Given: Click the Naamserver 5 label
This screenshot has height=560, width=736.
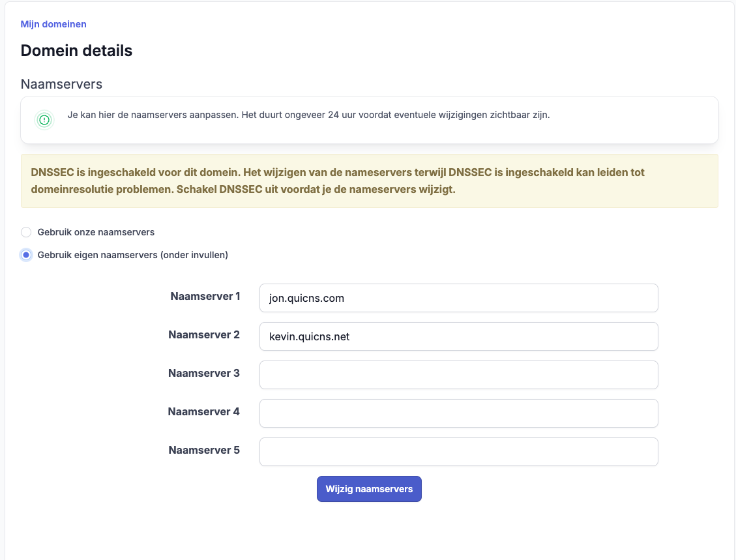Looking at the screenshot, I should [204, 450].
